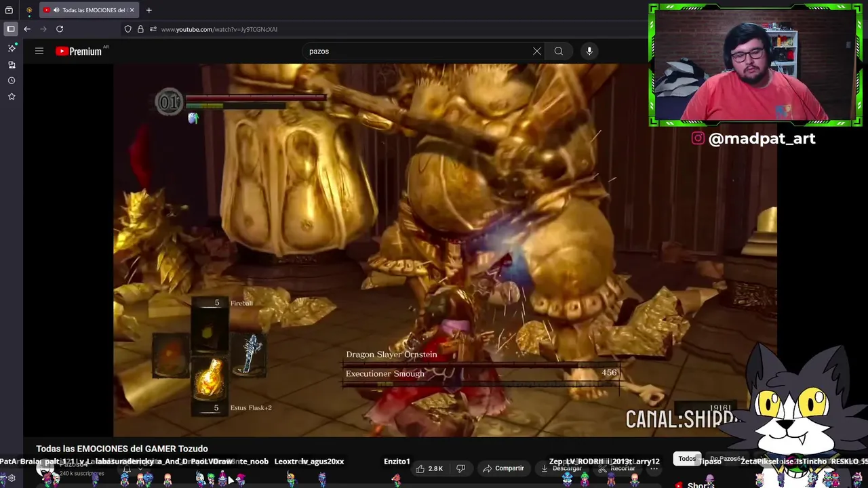This screenshot has height=488, width=868.
Task: Clip the video with Recortar
Action: click(x=617, y=468)
